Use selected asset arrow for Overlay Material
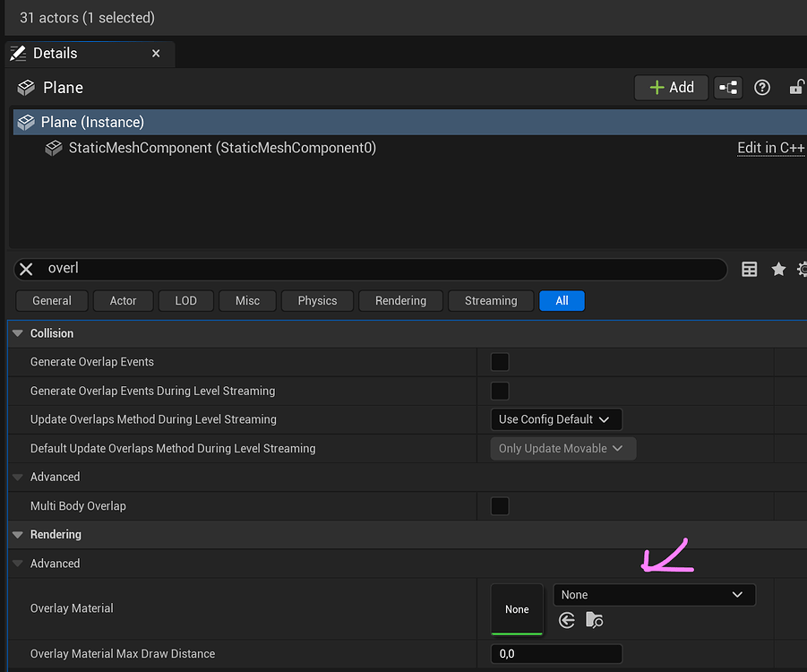The image size is (807, 672). click(x=567, y=619)
